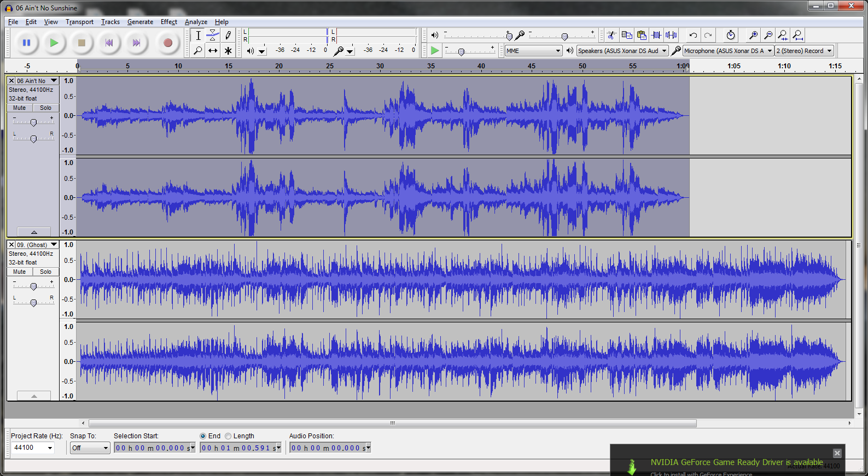Viewport: 868px width, 476px height.
Task: Click the green Play button
Action: pyautogui.click(x=54, y=43)
